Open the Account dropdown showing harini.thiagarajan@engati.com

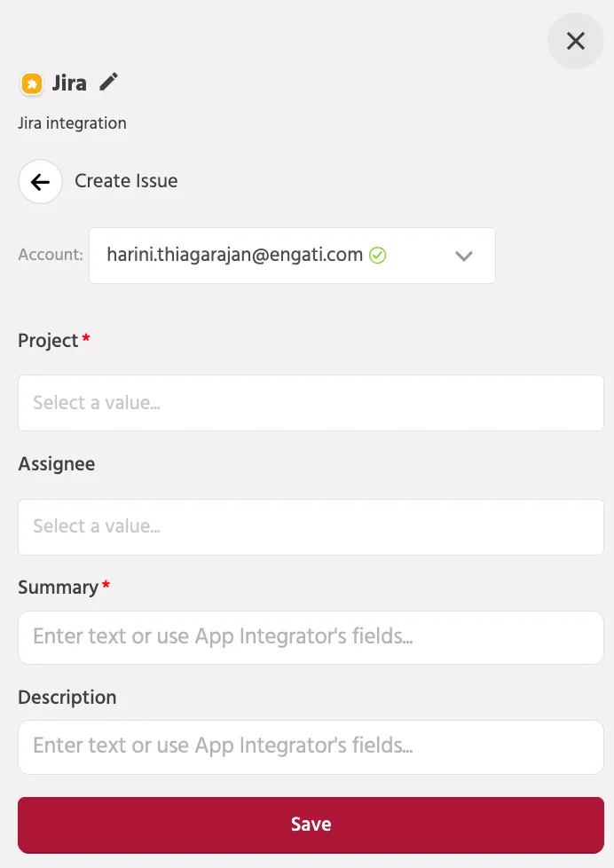pos(292,256)
